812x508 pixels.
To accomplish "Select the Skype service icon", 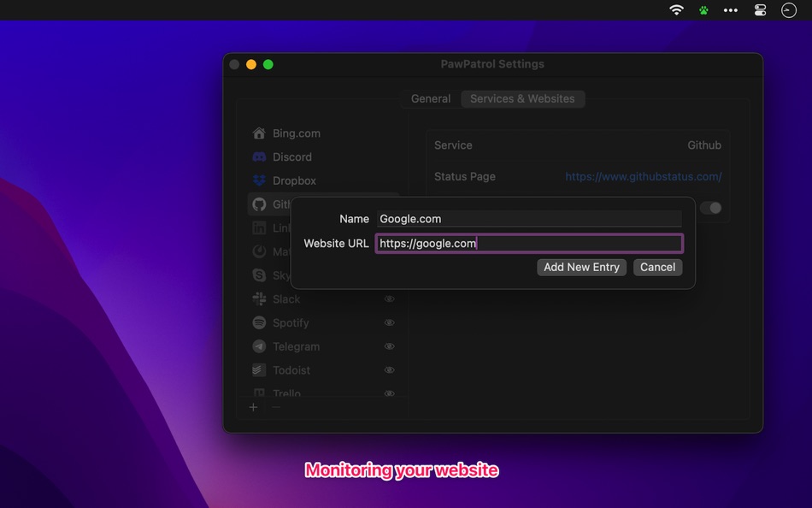I will tap(259, 275).
